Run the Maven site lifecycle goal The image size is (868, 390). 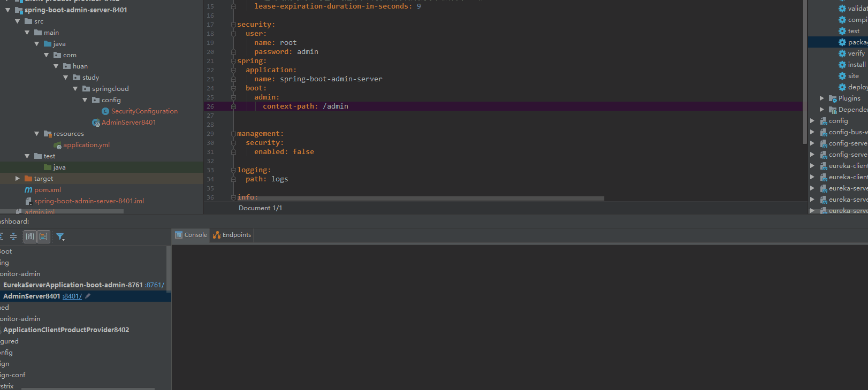point(848,76)
